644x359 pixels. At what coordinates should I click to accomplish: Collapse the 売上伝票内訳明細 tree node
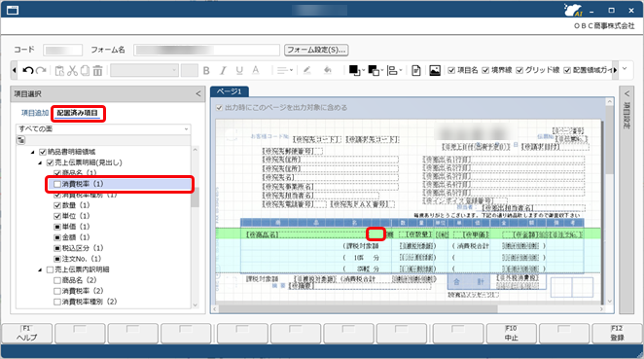pos(40,269)
